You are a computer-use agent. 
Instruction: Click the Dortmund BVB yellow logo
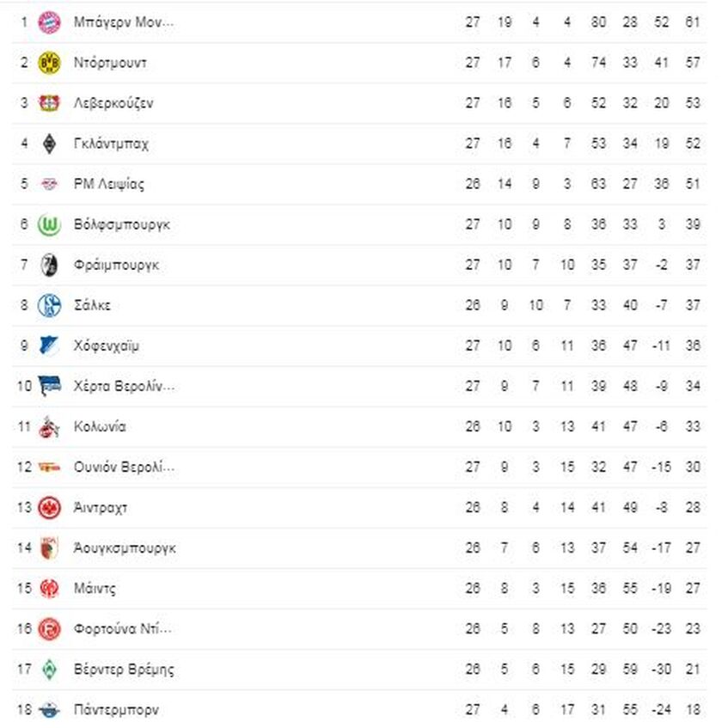pyautogui.click(x=49, y=63)
